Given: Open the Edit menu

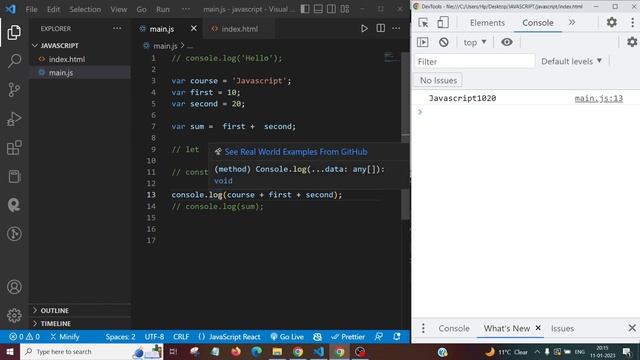Looking at the screenshot, I should pos(53,9).
